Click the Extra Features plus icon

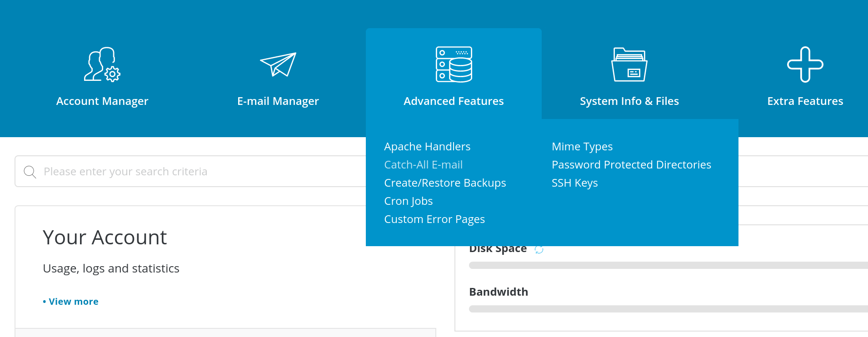click(805, 64)
